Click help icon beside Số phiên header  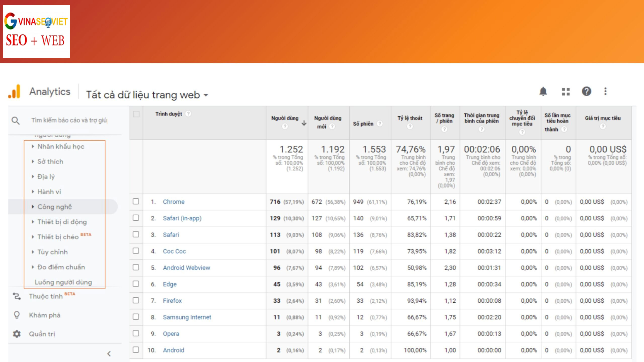380,124
